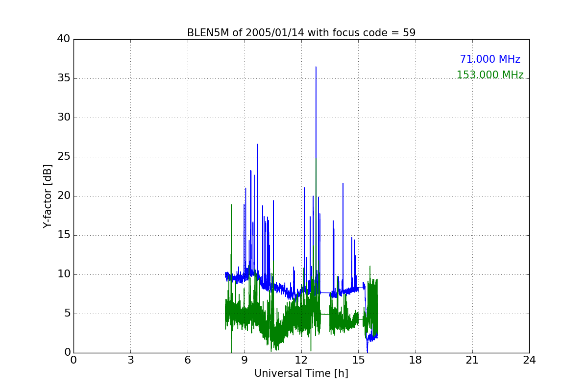Click x-axis tick label '24'
This screenshot has width=588, height=392.
(x=529, y=360)
